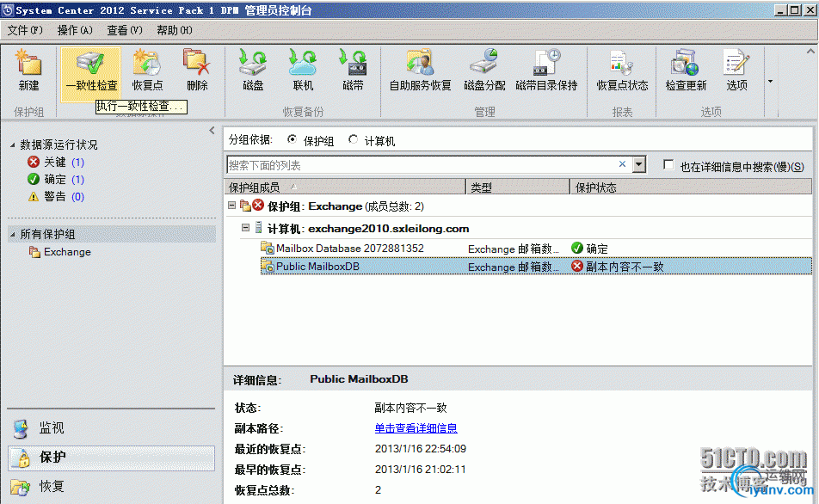The height and width of the screenshot is (504, 819).
Task: Click the 关键 critical status red icon
Action: pyautogui.click(x=34, y=162)
